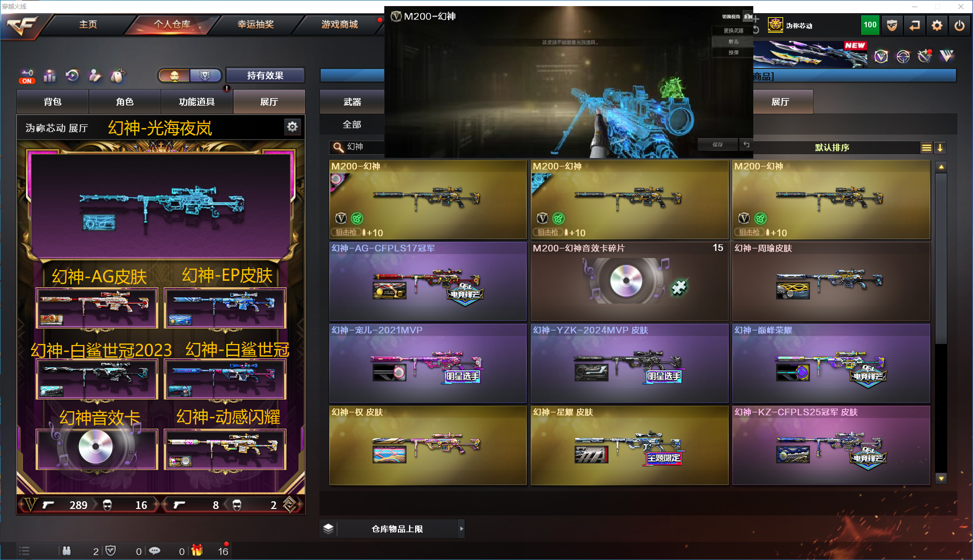The height and width of the screenshot is (560, 973).
Task: Click the dog tag icon
Action: (x=117, y=76)
